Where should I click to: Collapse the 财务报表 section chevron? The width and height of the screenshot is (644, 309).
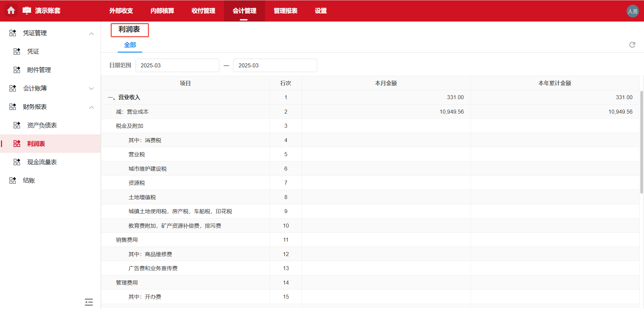tap(91, 107)
